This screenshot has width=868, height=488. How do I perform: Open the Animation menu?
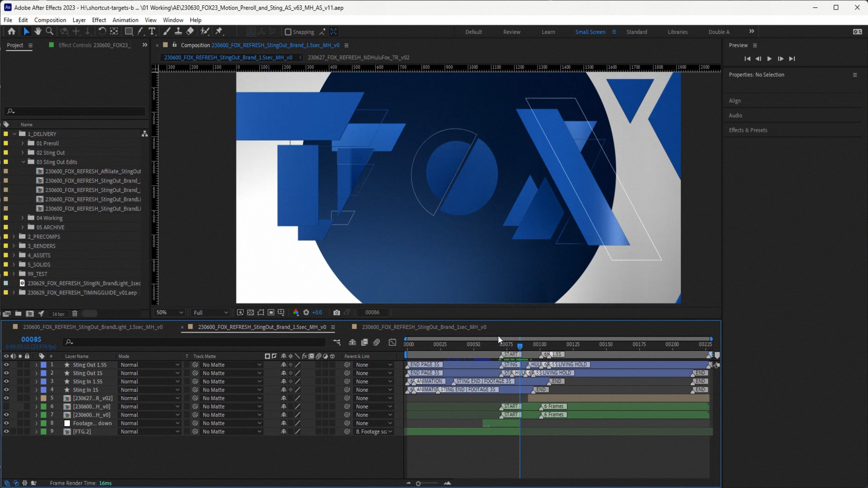125,20
